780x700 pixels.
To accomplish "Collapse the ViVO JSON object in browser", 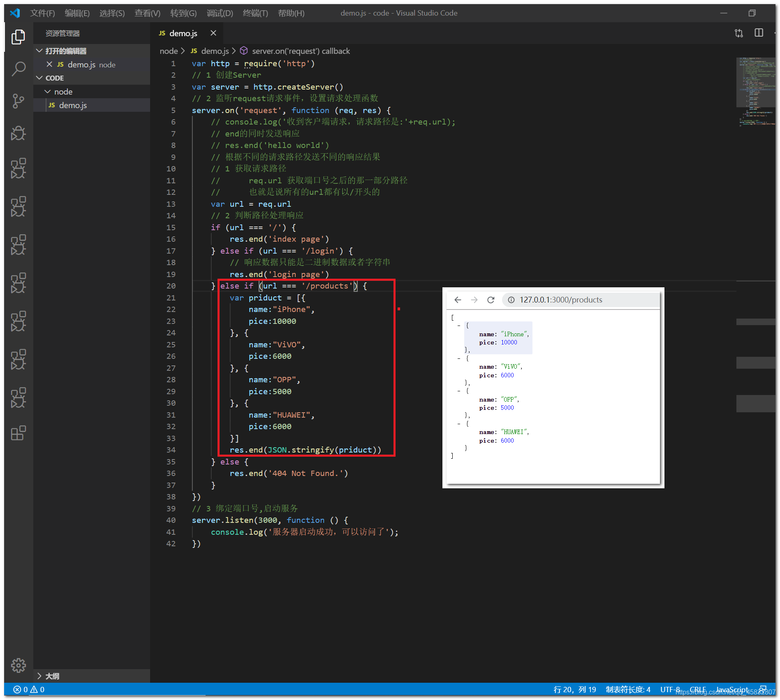I will (459, 358).
